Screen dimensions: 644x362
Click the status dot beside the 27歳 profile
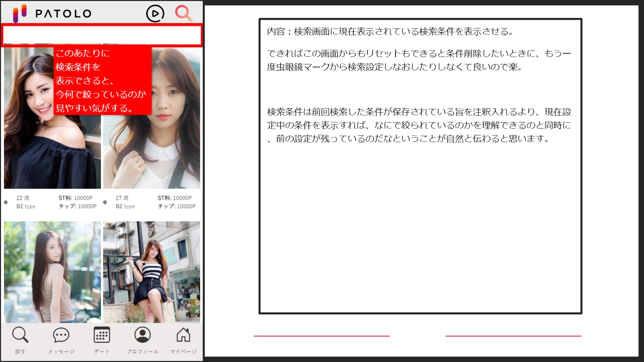pyautogui.click(x=105, y=202)
